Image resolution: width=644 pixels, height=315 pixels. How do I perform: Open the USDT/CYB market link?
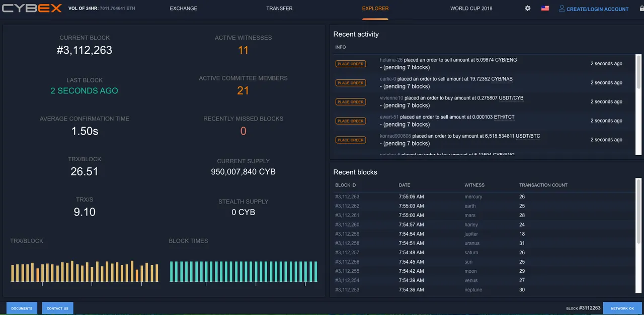(x=511, y=98)
